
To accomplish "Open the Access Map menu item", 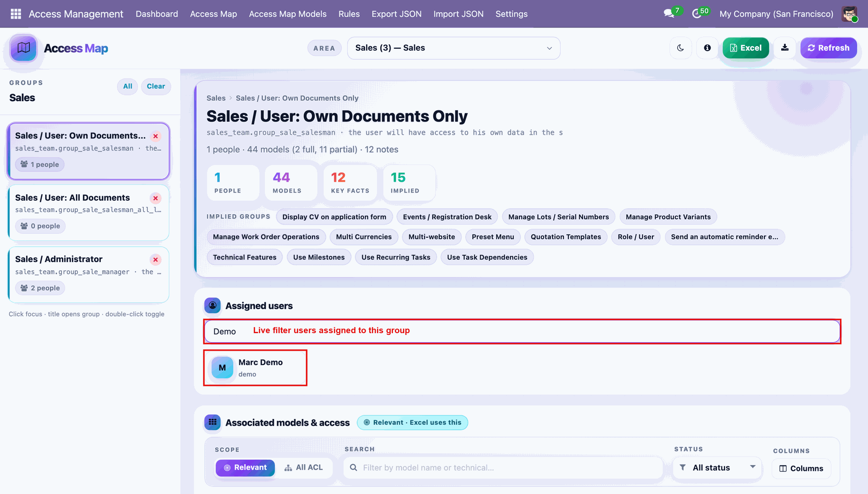I will tap(213, 14).
